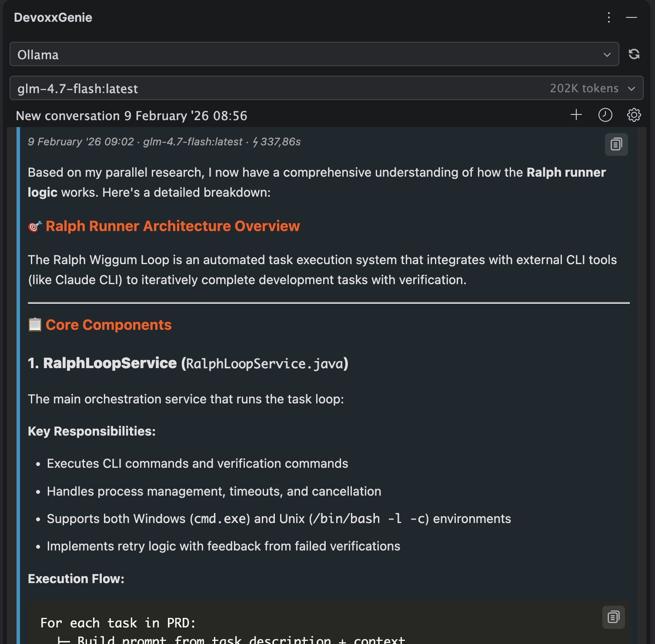Click the Core Components heading

[108, 325]
